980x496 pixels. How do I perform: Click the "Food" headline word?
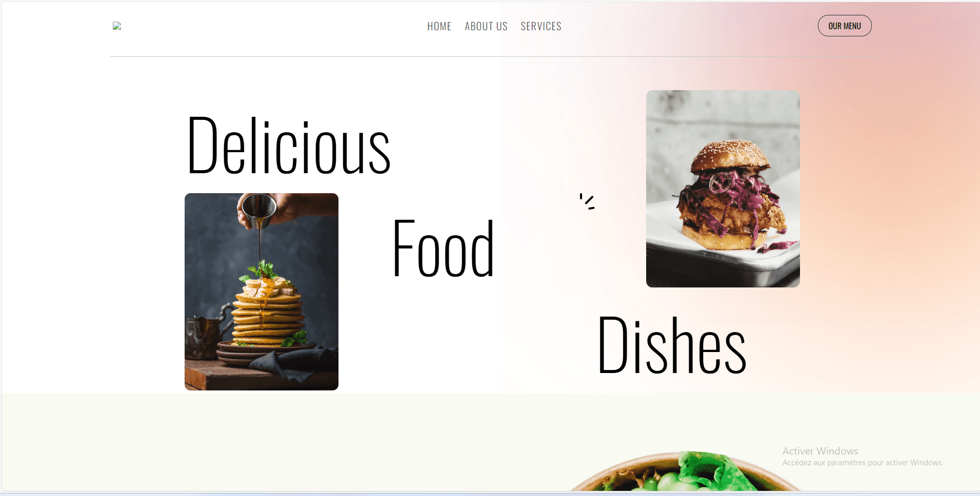(444, 249)
